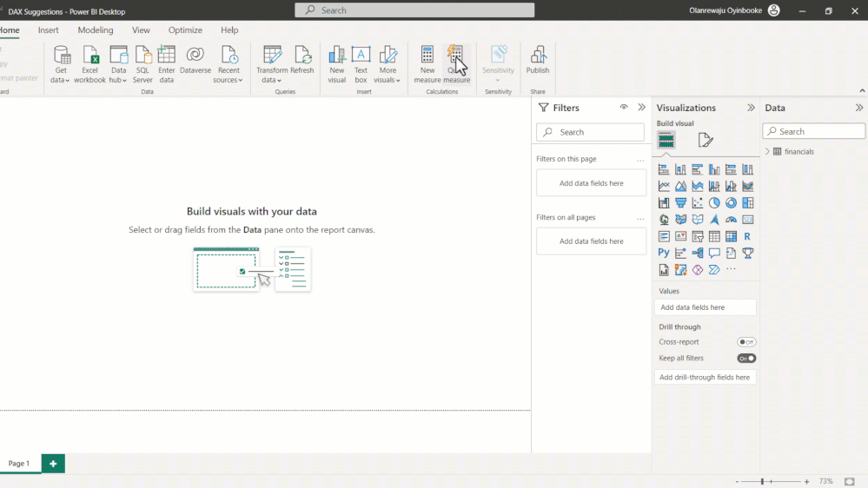Insert a slicer visual
The image size is (868, 488).
point(698,236)
